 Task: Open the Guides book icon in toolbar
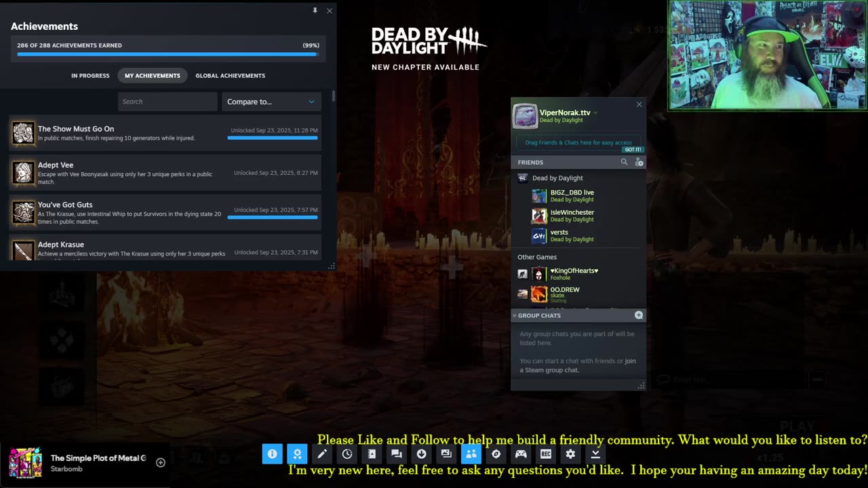tap(372, 454)
